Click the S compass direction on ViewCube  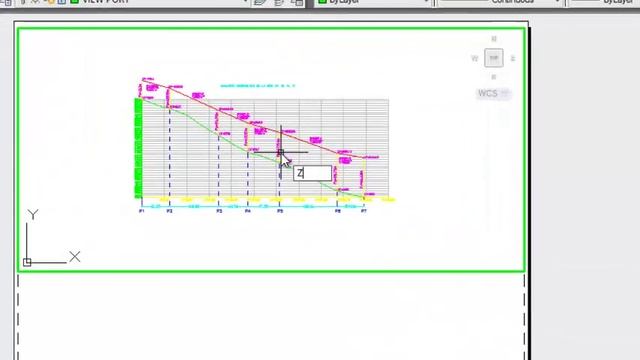click(x=494, y=77)
